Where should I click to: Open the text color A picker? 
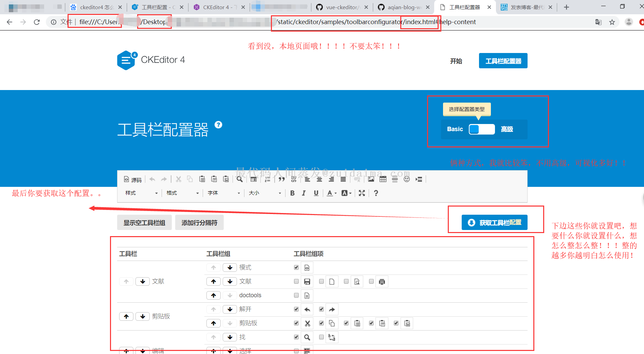tap(332, 193)
